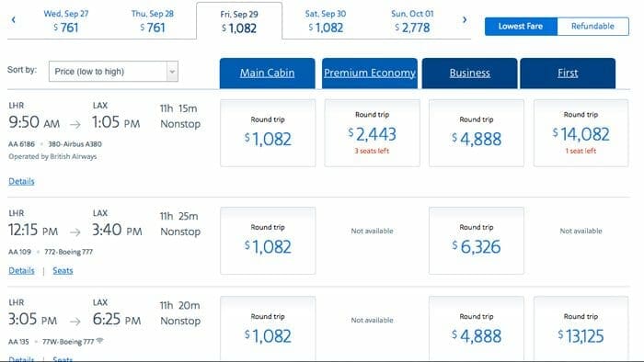Select the Wed, Sep 27 date tab
The width and height of the screenshot is (644, 362).
(66, 21)
